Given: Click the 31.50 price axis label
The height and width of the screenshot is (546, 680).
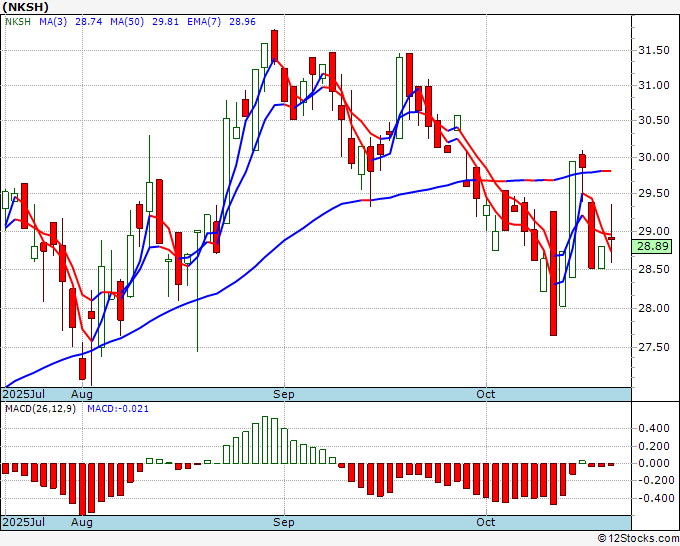Looking at the screenshot, I should [x=654, y=51].
